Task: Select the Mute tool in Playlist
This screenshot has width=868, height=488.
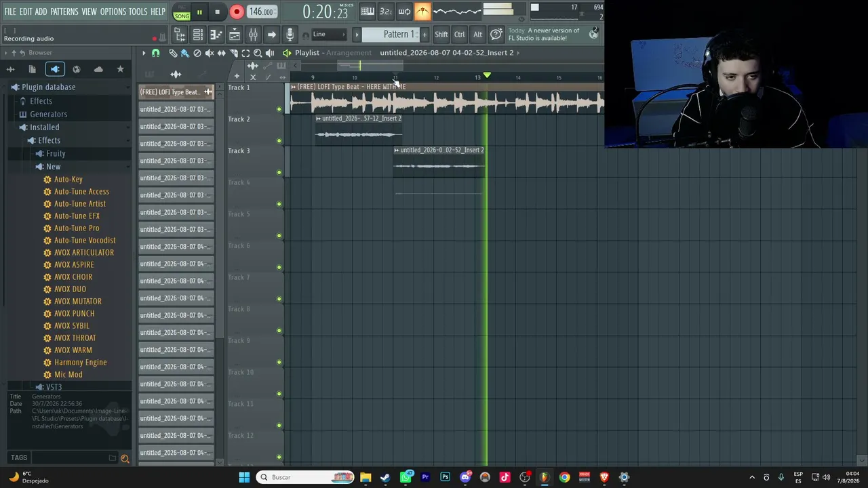Action: 209,53
